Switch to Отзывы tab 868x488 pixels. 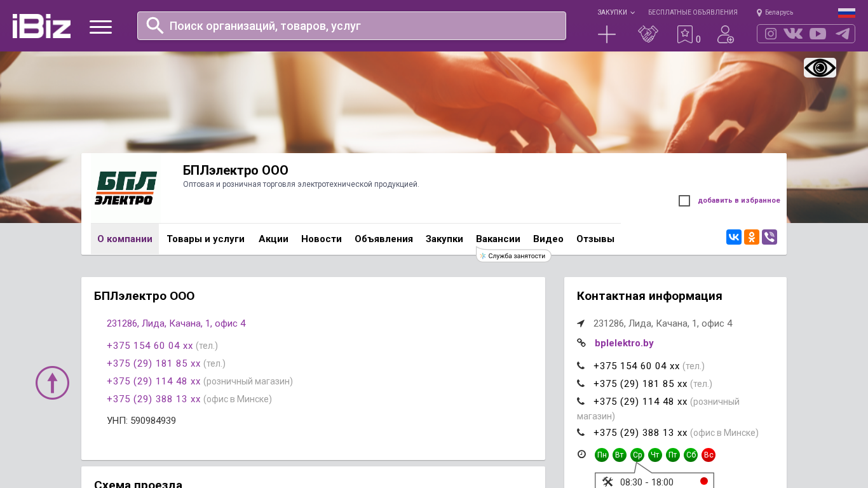click(x=595, y=239)
